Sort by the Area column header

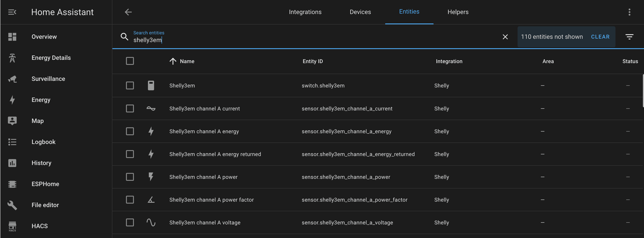pos(548,61)
